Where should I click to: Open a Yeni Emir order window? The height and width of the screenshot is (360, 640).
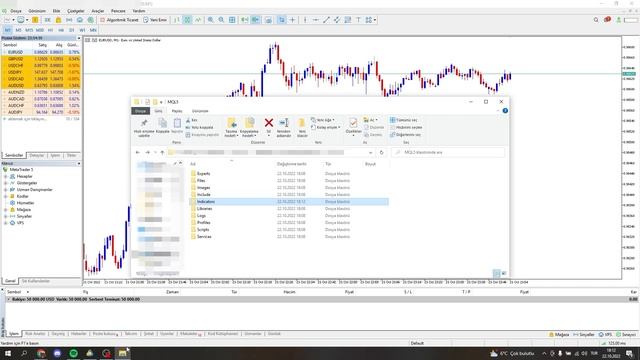click(x=155, y=20)
